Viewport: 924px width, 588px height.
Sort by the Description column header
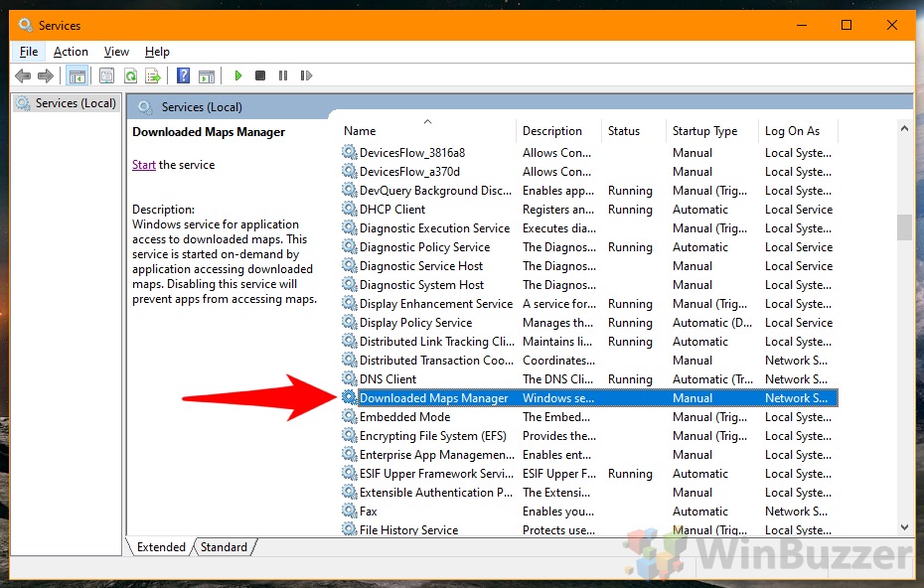click(559, 131)
